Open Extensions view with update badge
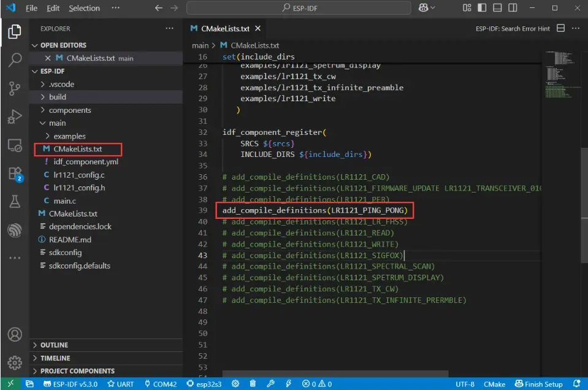This screenshot has width=588, height=390. (x=15, y=174)
